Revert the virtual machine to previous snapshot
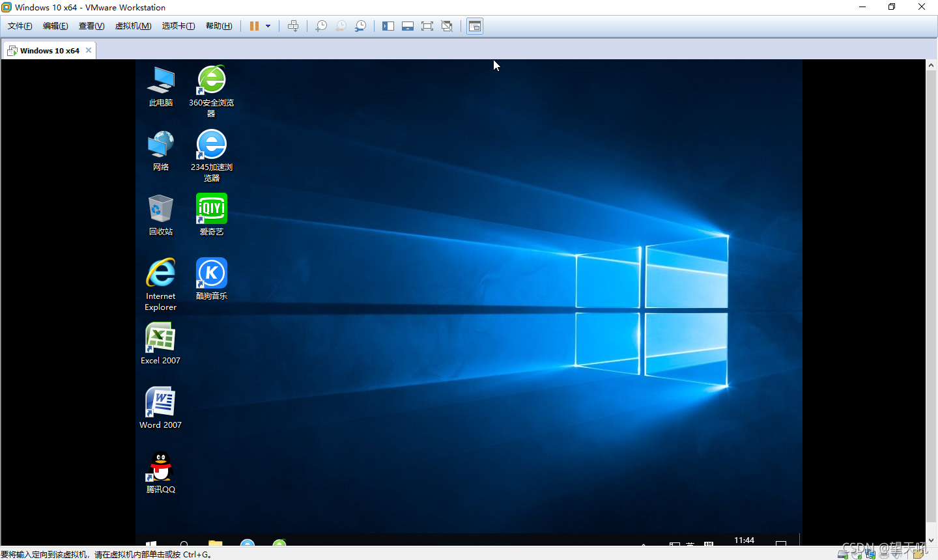The height and width of the screenshot is (560, 938). click(x=341, y=26)
